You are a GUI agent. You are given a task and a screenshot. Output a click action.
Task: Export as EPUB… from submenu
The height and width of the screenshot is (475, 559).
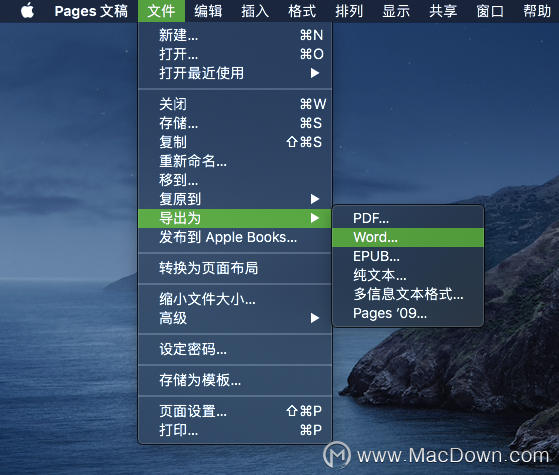408,256
